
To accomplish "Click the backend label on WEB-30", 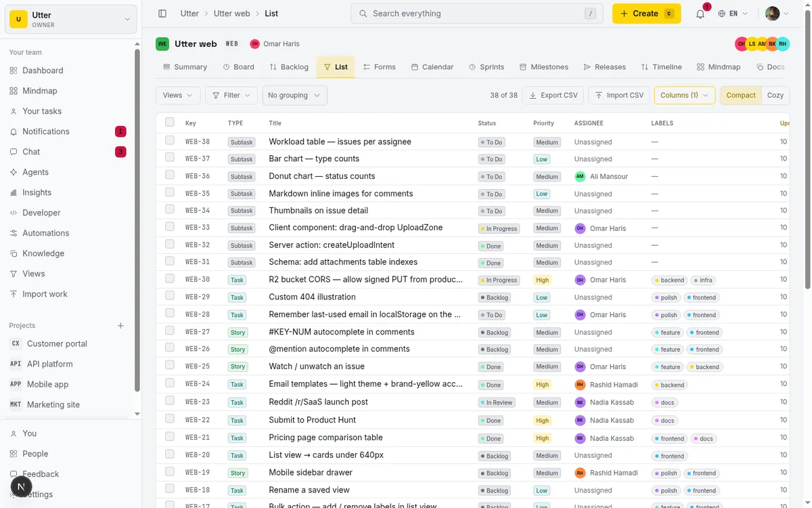I will (669, 280).
